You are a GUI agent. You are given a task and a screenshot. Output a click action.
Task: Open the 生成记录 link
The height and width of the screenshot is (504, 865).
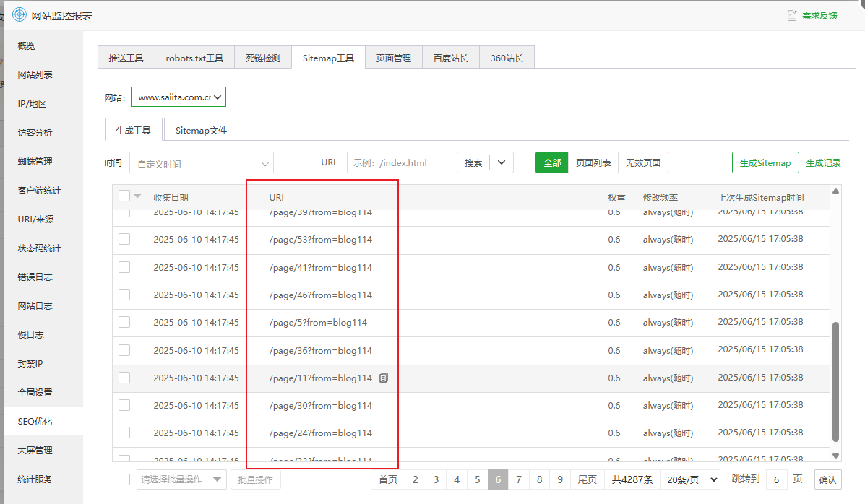coord(823,163)
